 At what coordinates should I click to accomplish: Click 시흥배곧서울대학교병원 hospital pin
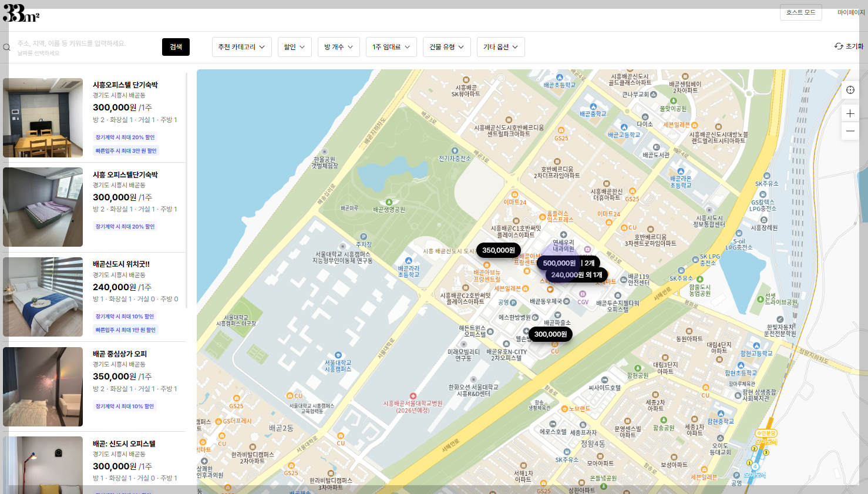[x=413, y=396]
